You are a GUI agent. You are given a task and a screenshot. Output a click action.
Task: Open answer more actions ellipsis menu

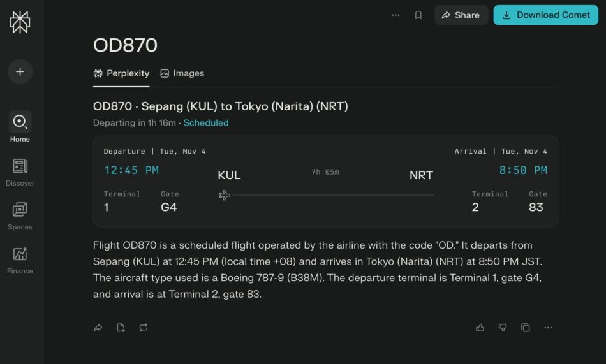click(548, 328)
